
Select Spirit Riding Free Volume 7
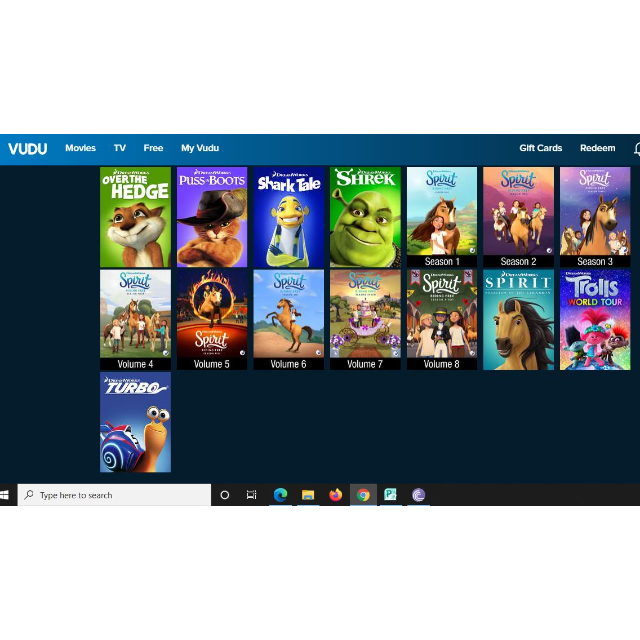[x=365, y=320]
